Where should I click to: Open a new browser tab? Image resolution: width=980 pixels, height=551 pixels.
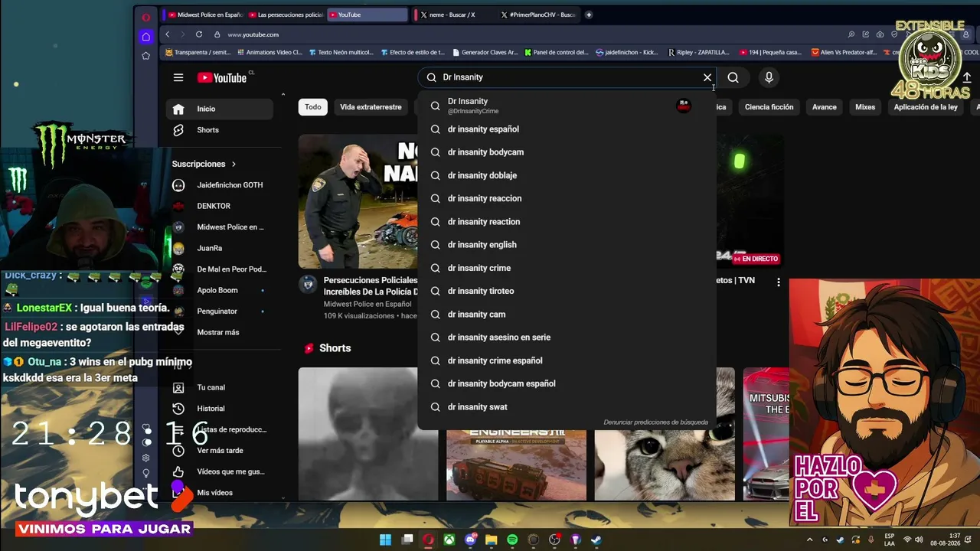point(589,15)
